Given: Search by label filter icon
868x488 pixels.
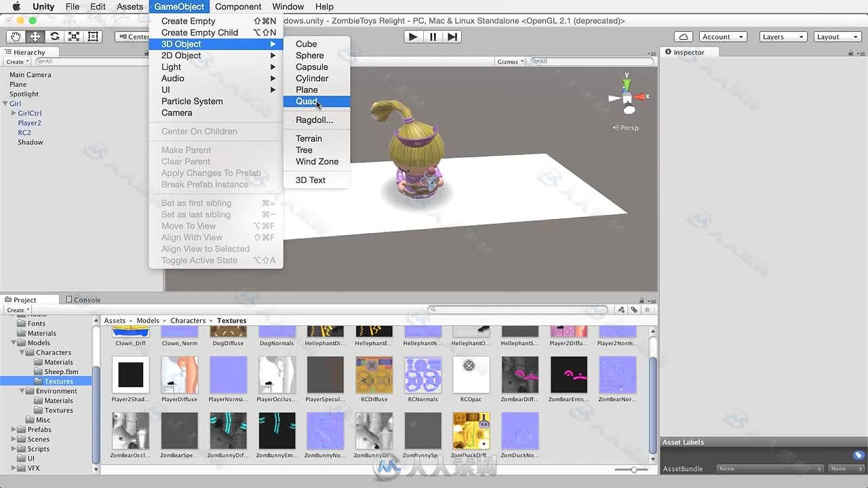Looking at the screenshot, I should [x=634, y=310].
